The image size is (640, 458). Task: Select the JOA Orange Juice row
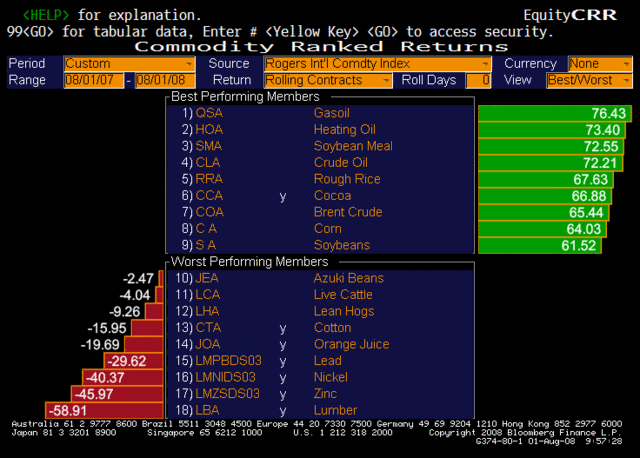click(x=320, y=344)
